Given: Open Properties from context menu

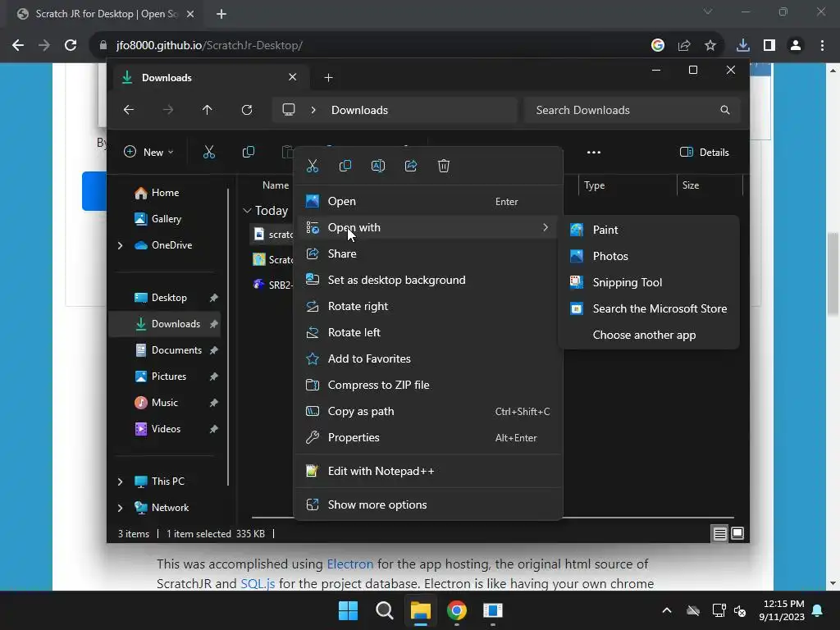Looking at the screenshot, I should click(428, 438).
